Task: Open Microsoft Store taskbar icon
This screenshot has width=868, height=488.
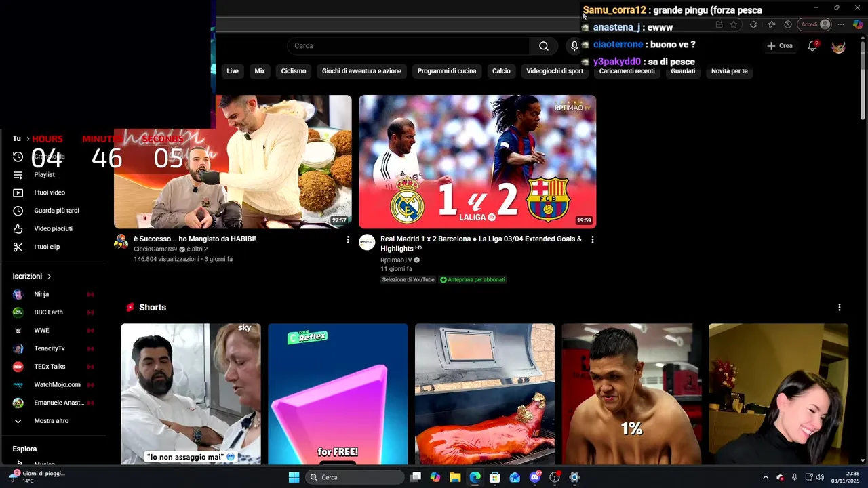Action: tap(495, 477)
